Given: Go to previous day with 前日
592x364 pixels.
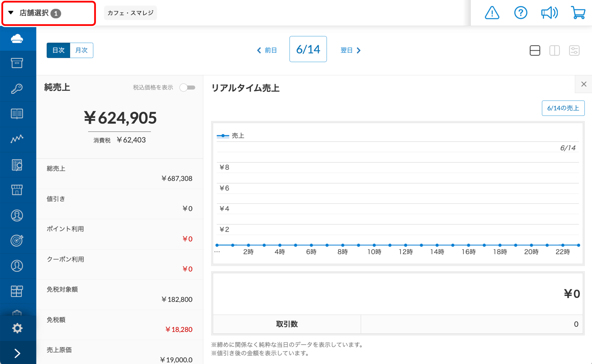Looking at the screenshot, I should [267, 50].
